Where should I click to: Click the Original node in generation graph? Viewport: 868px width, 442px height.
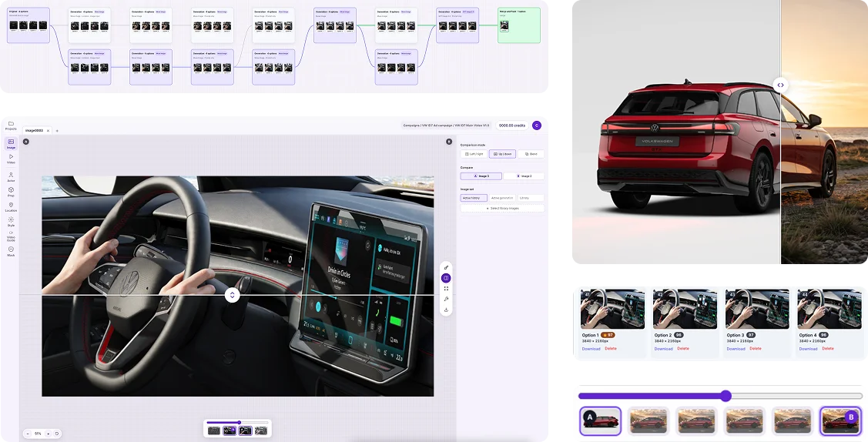coord(28,25)
